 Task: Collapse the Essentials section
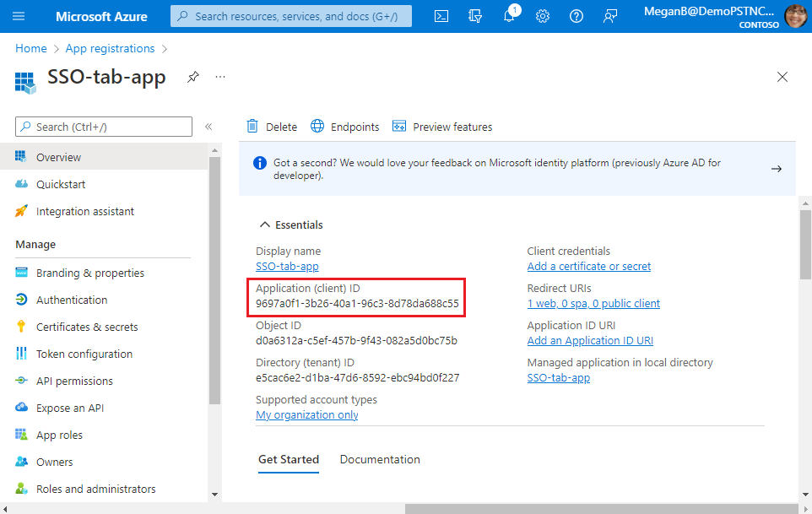tap(265, 225)
